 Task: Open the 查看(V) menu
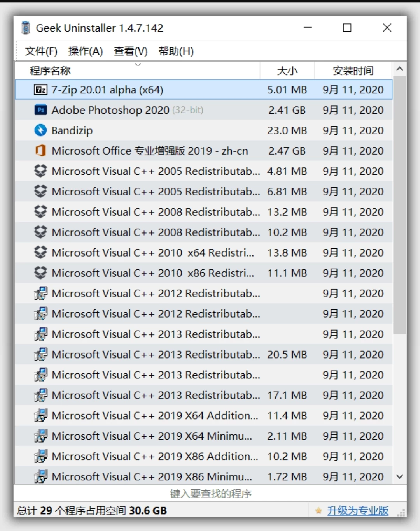(130, 51)
